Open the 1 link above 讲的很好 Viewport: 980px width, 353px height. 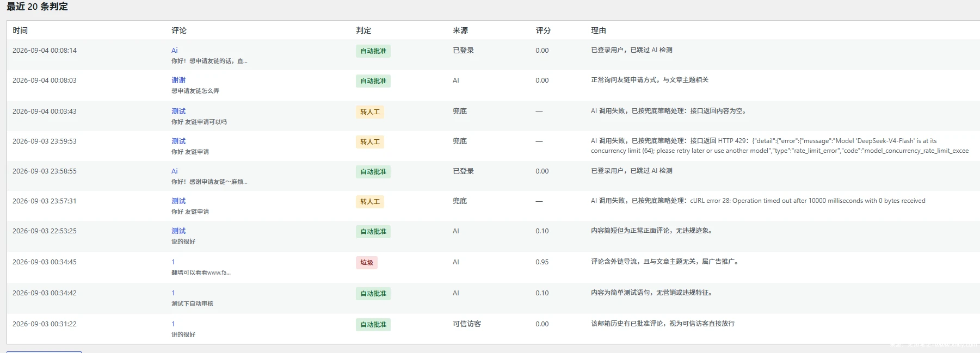(174, 324)
